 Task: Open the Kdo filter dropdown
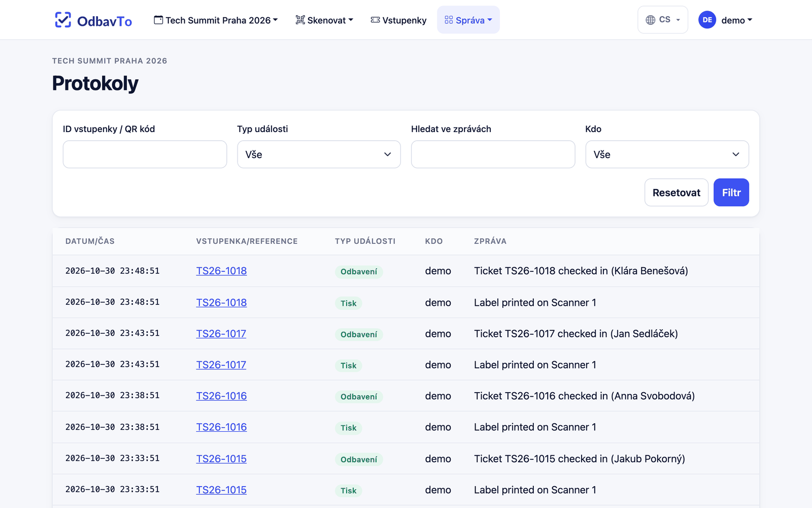coord(667,154)
